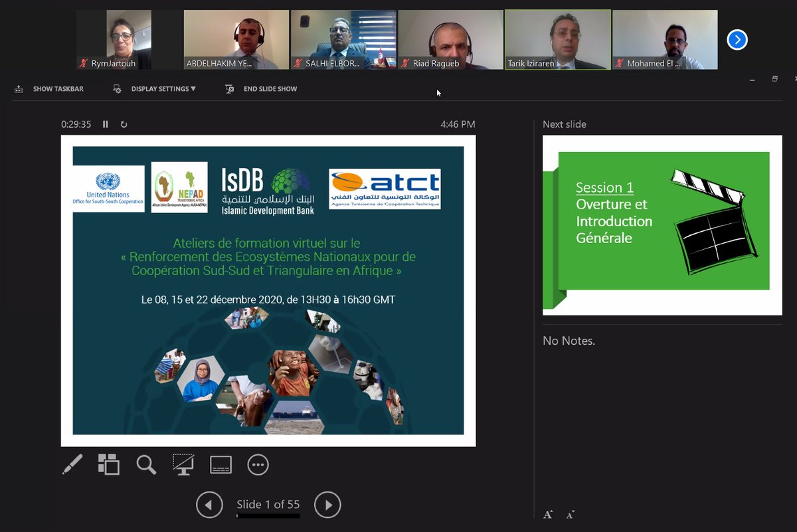
Task: Click muted microphone icon of RymJartouh
Action: (x=84, y=64)
